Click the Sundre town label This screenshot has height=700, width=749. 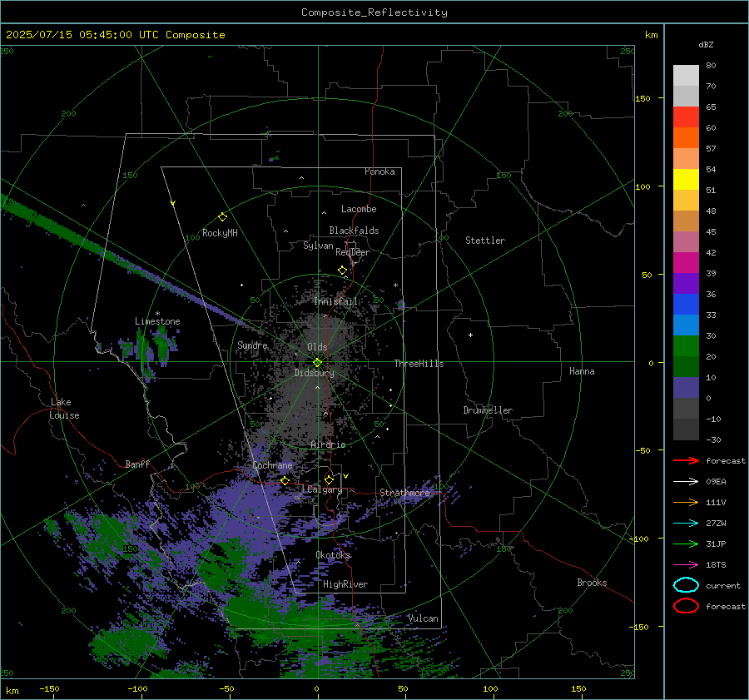click(x=252, y=345)
